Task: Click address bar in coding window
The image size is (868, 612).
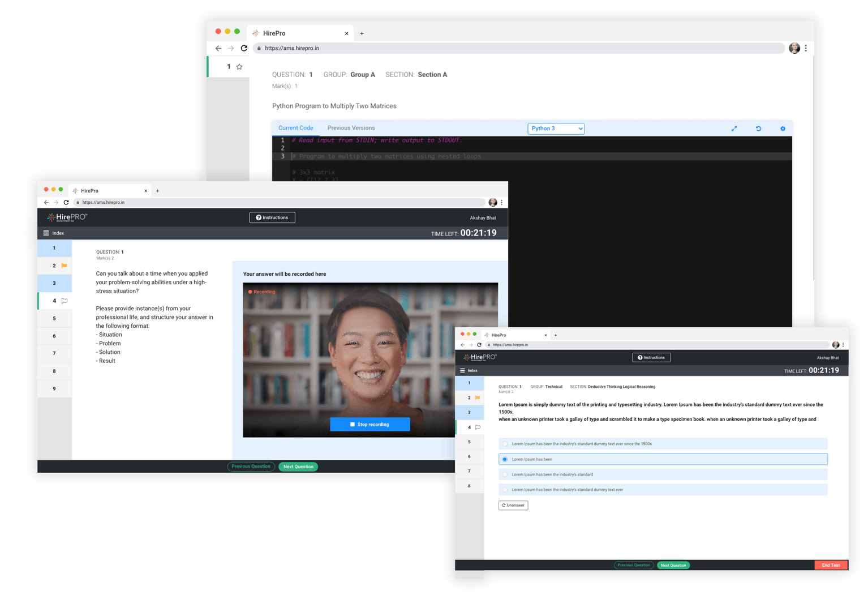Action: (519, 48)
